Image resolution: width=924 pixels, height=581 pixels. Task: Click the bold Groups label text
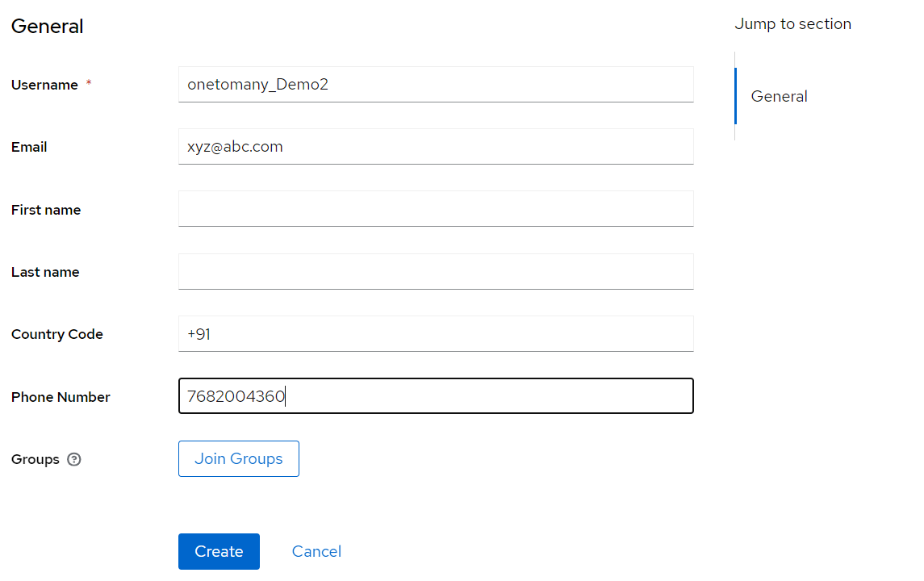36,459
